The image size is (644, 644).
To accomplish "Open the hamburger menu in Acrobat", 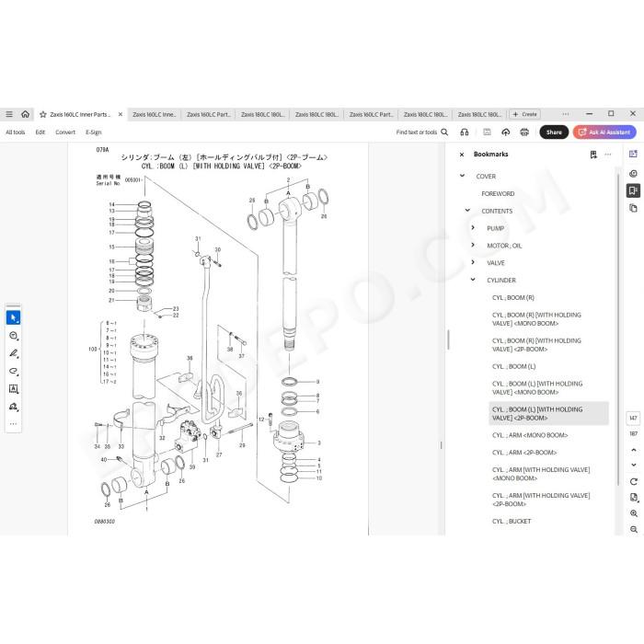I will coord(9,114).
